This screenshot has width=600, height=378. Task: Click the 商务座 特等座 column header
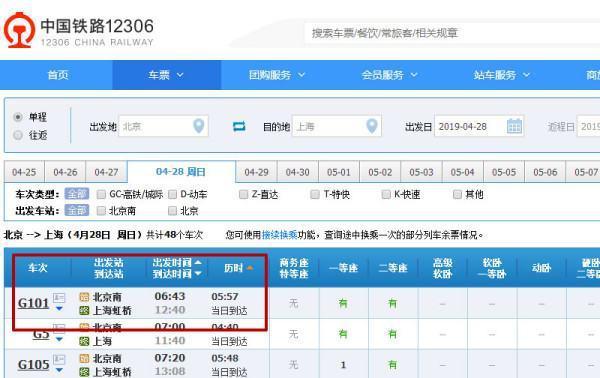point(294,268)
